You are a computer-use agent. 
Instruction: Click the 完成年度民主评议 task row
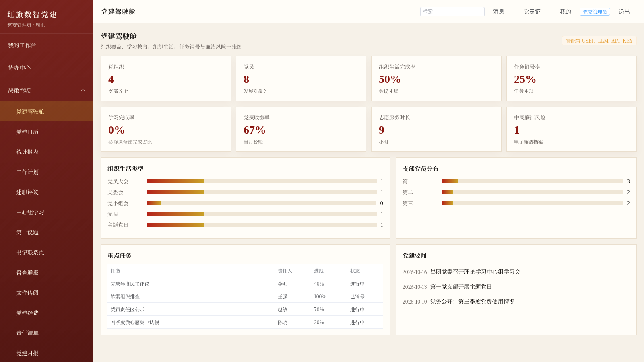tap(245, 284)
